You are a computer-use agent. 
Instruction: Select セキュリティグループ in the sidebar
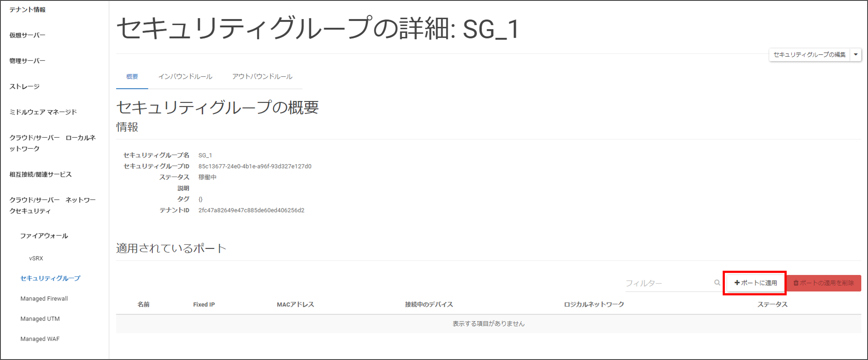point(50,278)
